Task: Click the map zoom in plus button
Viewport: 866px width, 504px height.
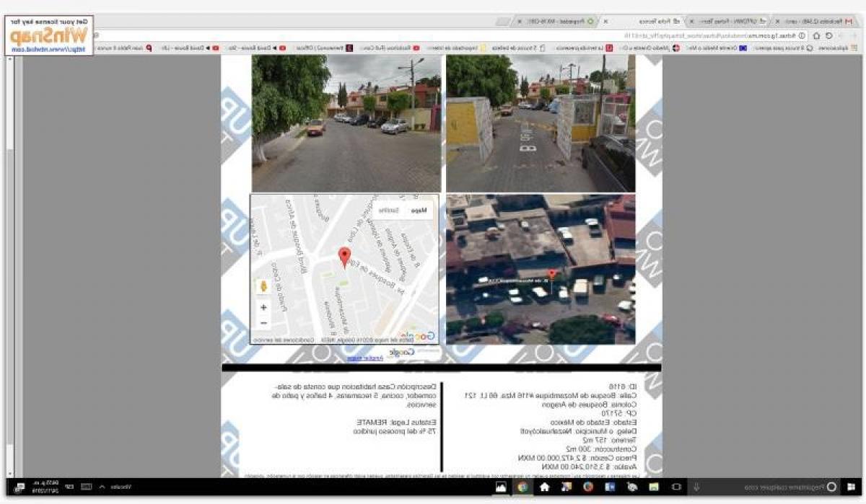Action: click(x=263, y=308)
